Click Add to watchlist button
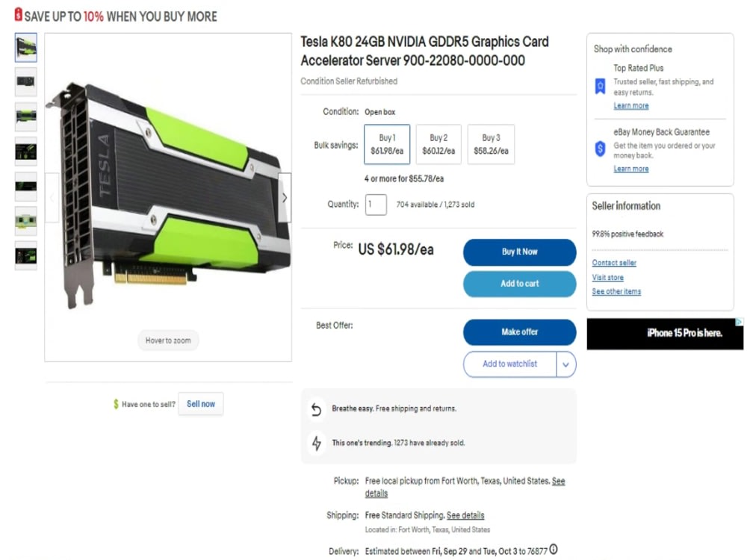Screen dimensions: 747x560 click(509, 364)
